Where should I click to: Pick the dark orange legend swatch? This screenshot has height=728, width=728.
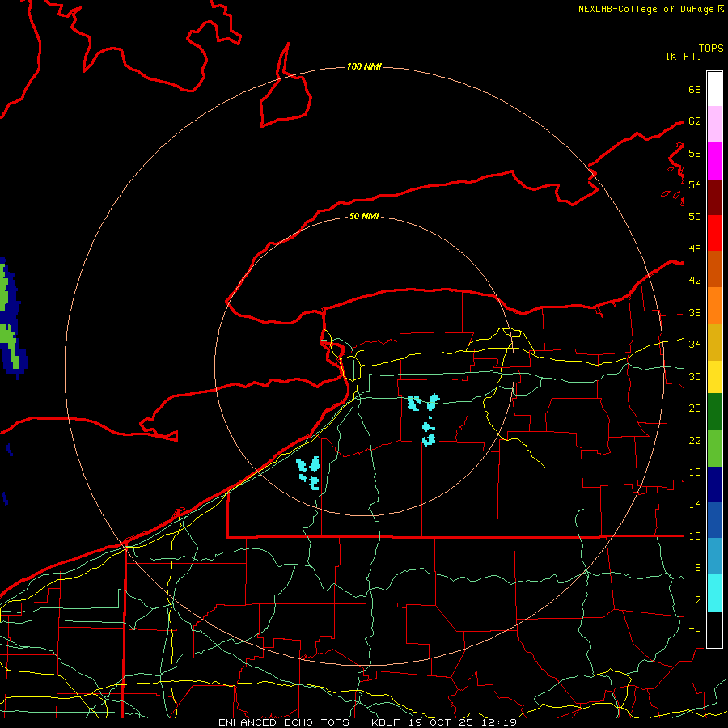click(x=714, y=269)
